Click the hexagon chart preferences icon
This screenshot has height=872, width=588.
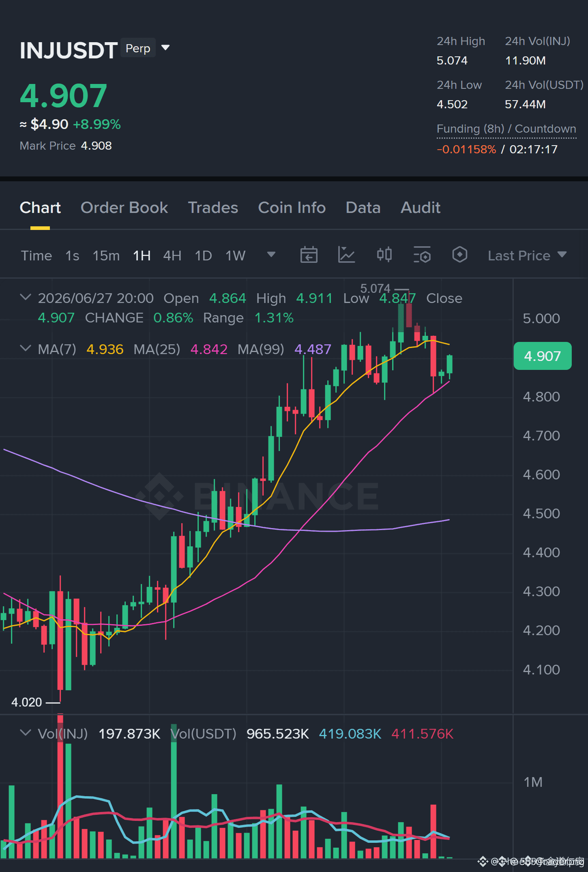tap(459, 255)
